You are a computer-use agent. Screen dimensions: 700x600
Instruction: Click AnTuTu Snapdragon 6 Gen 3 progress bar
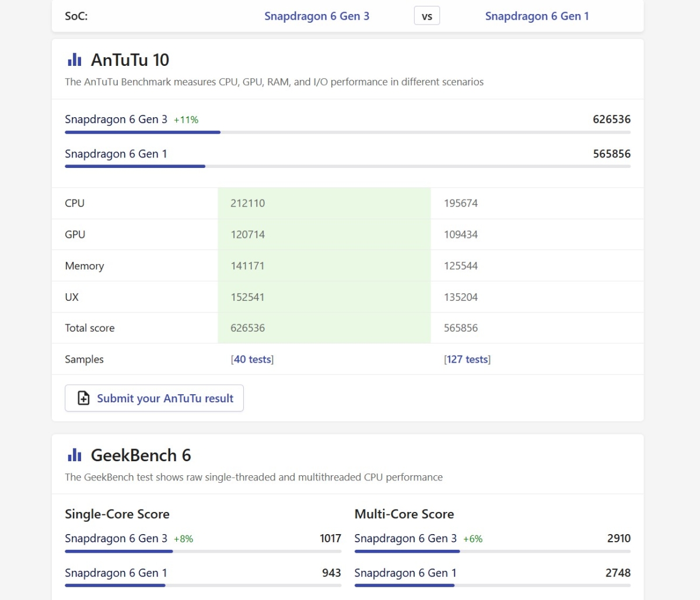tap(347, 132)
